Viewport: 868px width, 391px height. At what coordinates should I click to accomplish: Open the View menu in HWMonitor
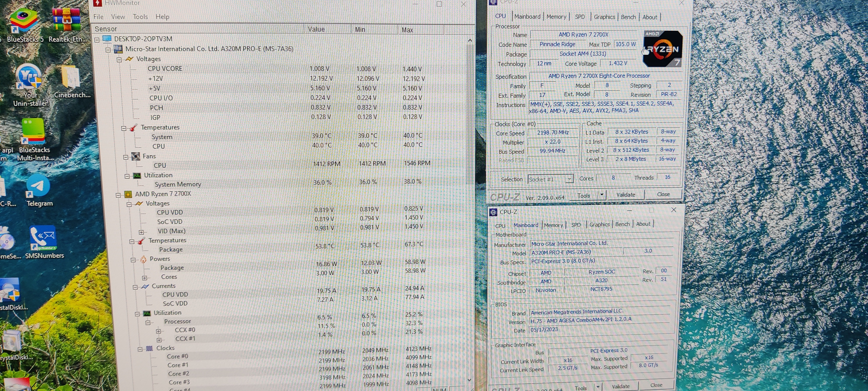point(118,17)
